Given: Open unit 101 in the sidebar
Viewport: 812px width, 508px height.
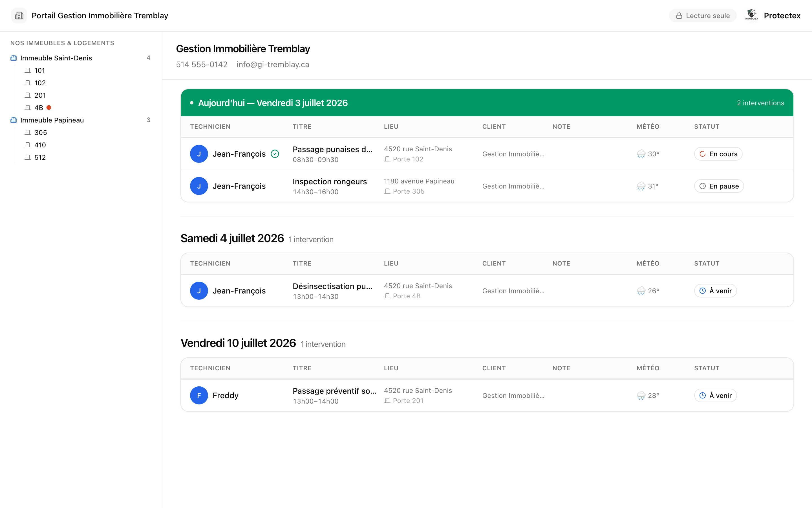Looking at the screenshot, I should 39,71.
